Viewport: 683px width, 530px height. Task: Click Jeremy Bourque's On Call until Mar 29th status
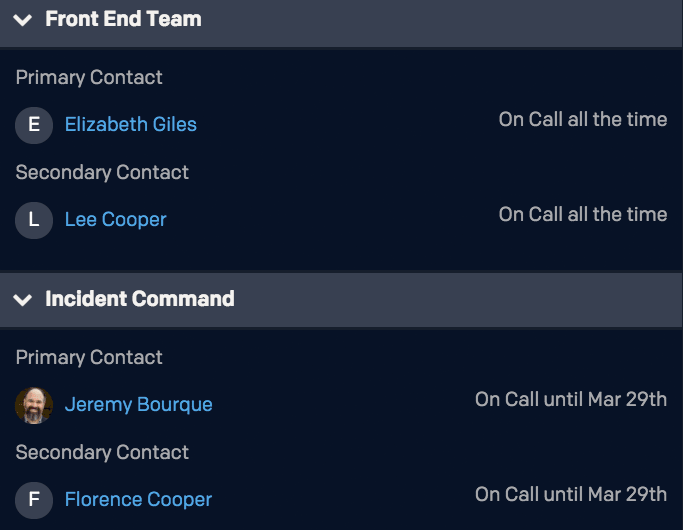point(570,399)
